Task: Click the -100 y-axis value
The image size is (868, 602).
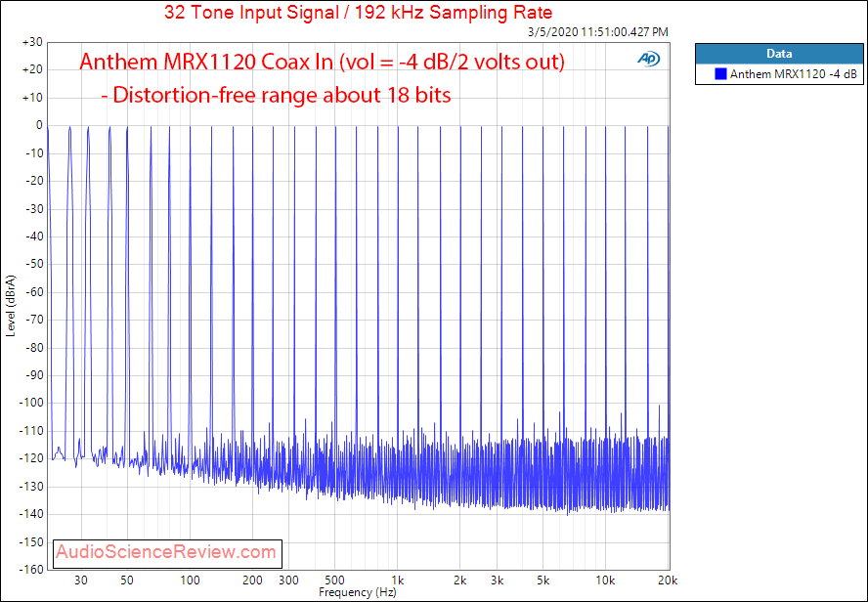Action: [31, 403]
